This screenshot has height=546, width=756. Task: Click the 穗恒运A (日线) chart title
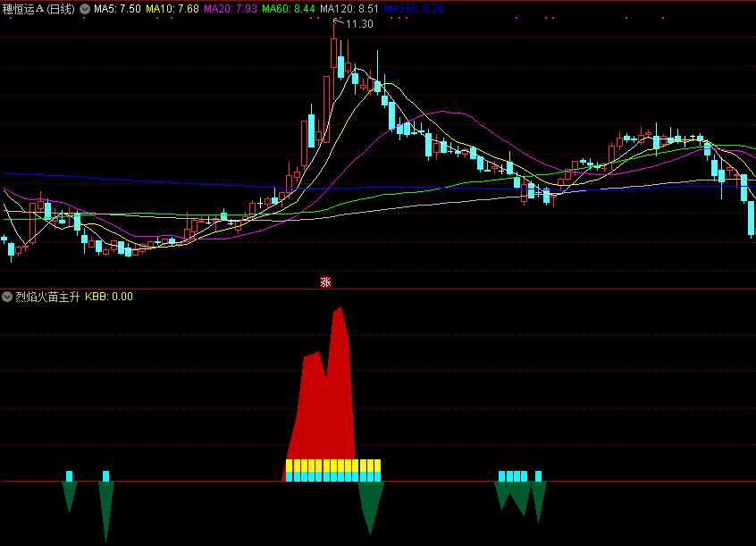click(38, 9)
